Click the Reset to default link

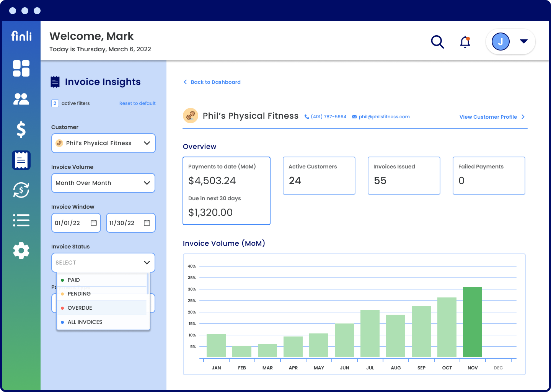(137, 103)
